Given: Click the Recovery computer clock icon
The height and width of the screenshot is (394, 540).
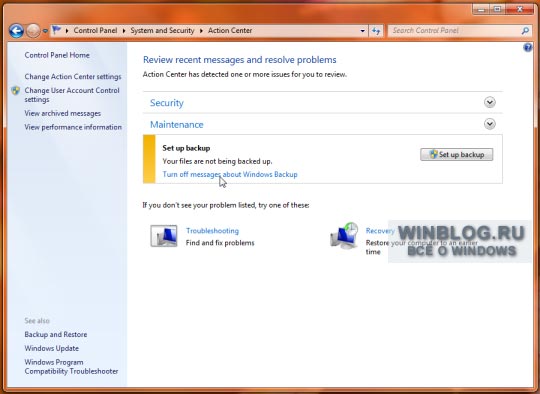Looking at the screenshot, I should click(x=344, y=236).
